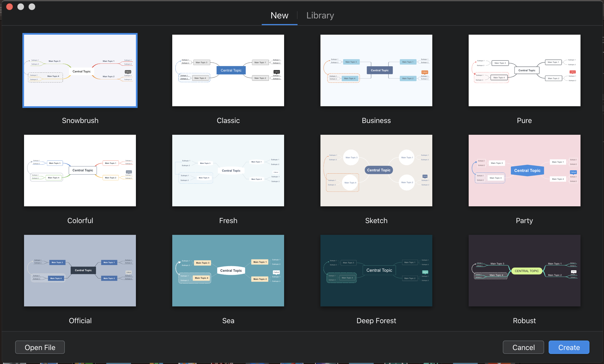
Task: Pick the teal Sea theme
Action: 228,271
